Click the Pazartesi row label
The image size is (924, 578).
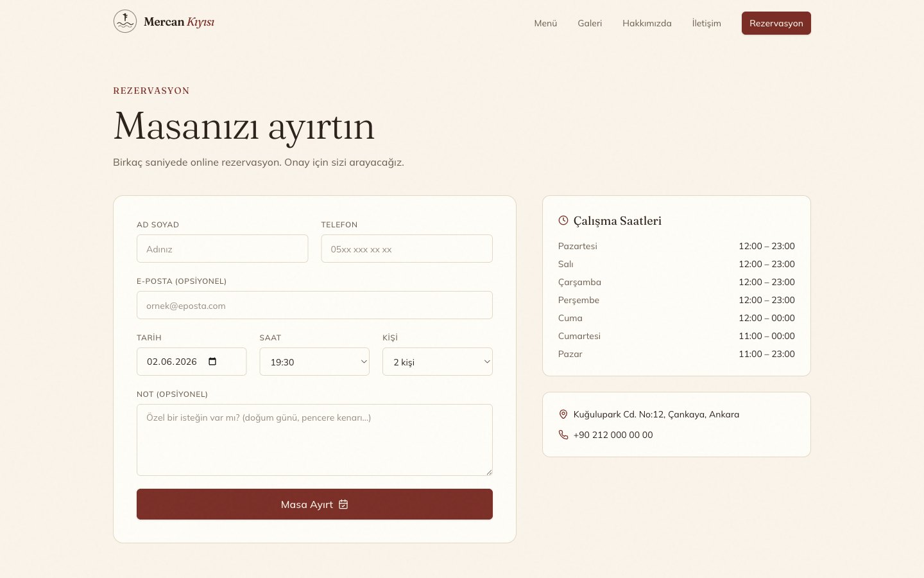coord(577,246)
